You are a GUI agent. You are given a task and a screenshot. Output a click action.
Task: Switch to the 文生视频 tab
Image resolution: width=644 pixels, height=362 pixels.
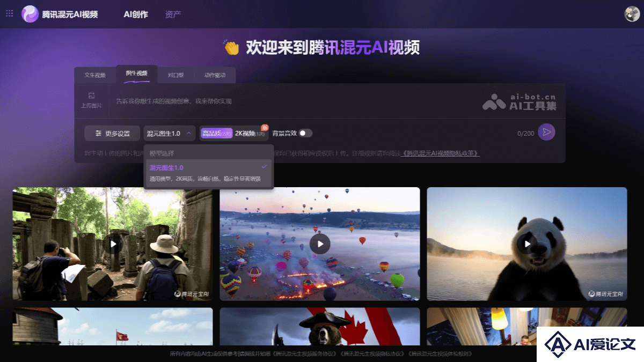click(95, 75)
